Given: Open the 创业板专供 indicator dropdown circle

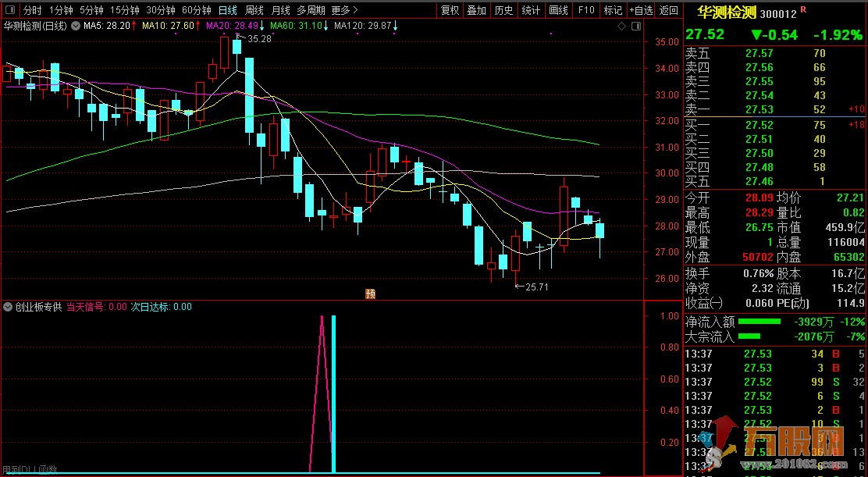Looking at the screenshot, I should coord(8,307).
